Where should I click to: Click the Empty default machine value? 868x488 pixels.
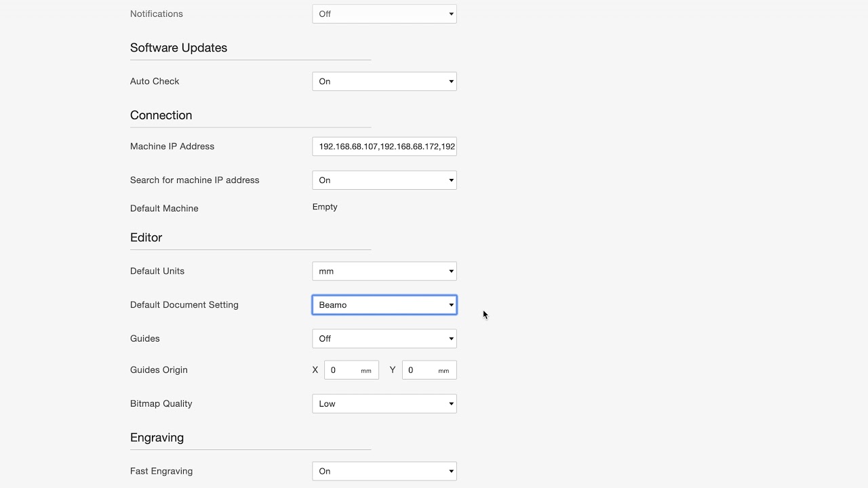coord(325,207)
